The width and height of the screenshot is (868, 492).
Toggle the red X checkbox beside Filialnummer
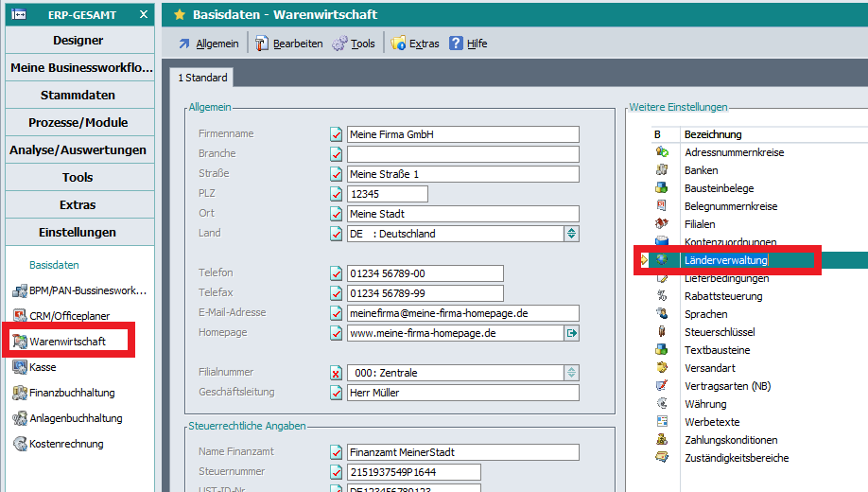click(x=336, y=373)
